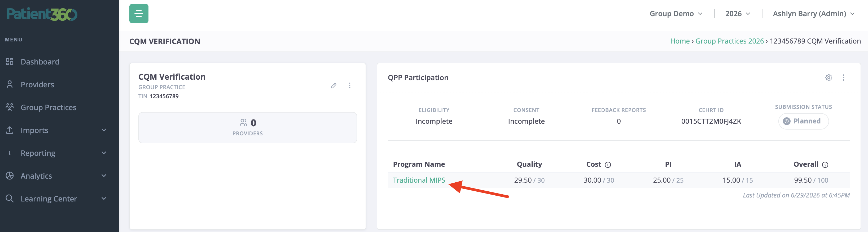This screenshot has height=232, width=868.
Task: Click the pencil edit icon for CQM Verification
Action: pyautogui.click(x=334, y=85)
